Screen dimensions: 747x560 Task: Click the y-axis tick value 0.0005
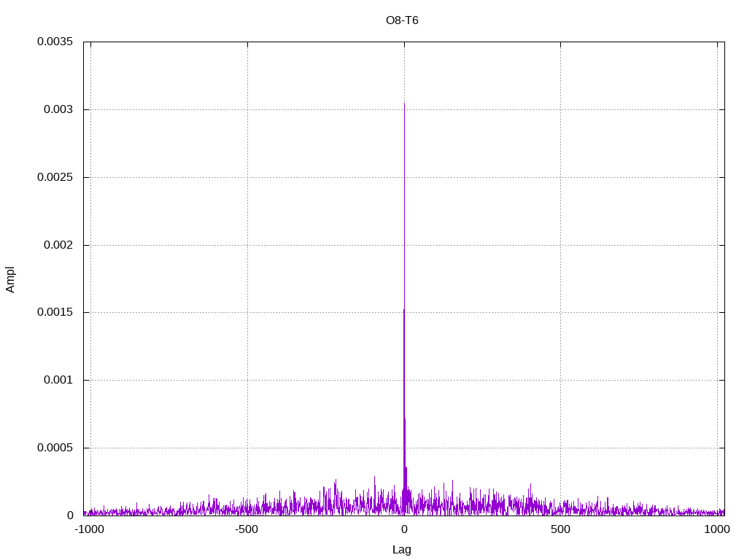pos(55,448)
